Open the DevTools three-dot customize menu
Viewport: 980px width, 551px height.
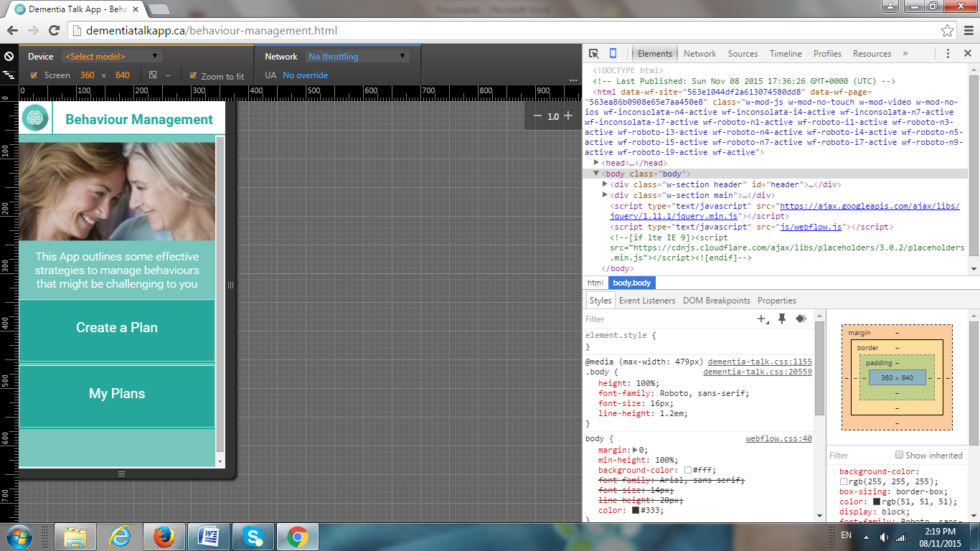tap(948, 54)
